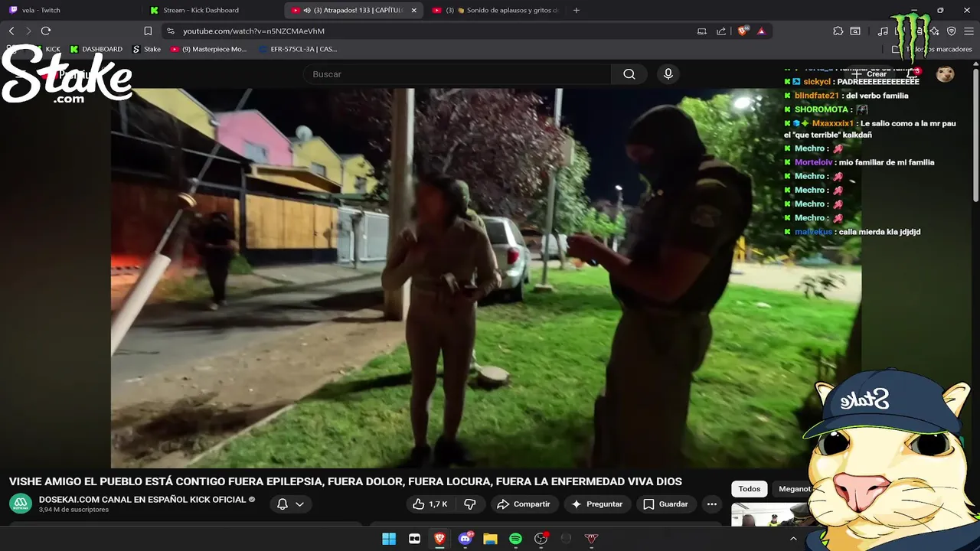Click the YouTube Buscar search field
The image size is (980, 551).
(457, 74)
